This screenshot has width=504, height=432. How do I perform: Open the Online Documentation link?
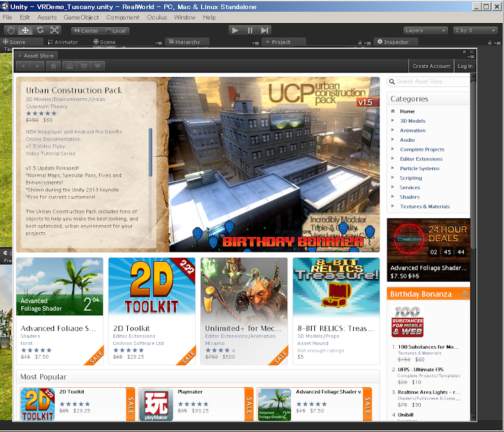coord(53,139)
